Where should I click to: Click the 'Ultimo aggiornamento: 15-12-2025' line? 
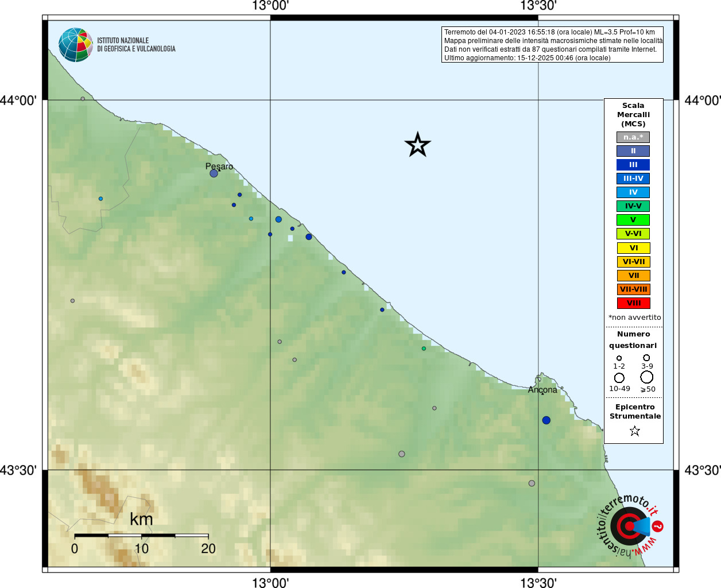point(528,58)
